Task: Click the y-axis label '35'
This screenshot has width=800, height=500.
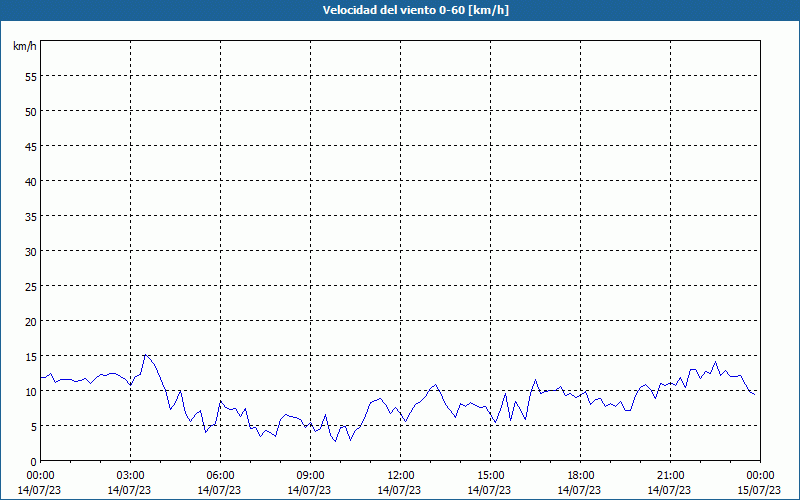Action: click(x=31, y=216)
